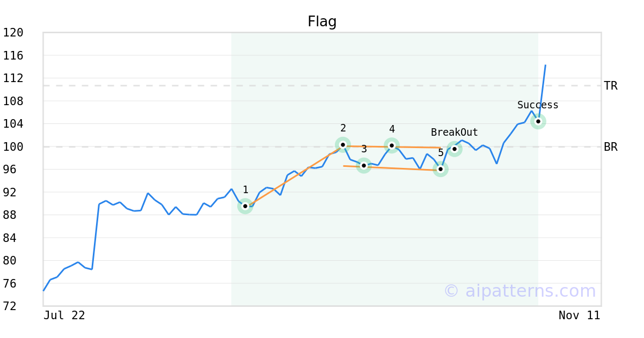Viewport: 644px width, 338px height.
Task: Click the 120 value on price axis
Action: coord(13,33)
